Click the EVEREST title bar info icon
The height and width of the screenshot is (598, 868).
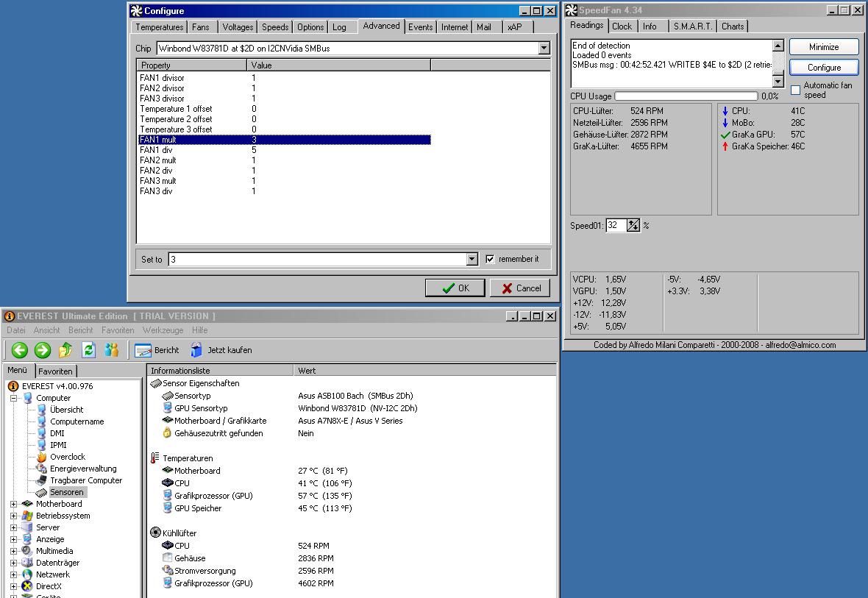click(x=9, y=316)
